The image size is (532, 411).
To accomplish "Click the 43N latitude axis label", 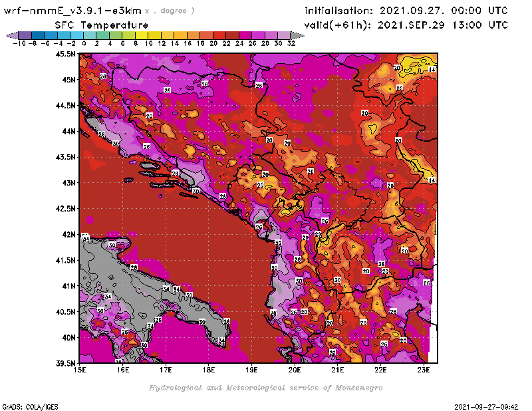I will pos(69,183).
